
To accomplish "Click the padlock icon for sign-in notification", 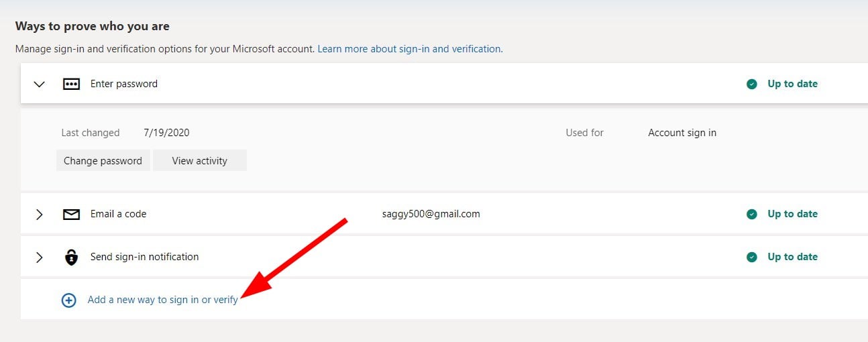I will coord(71,257).
